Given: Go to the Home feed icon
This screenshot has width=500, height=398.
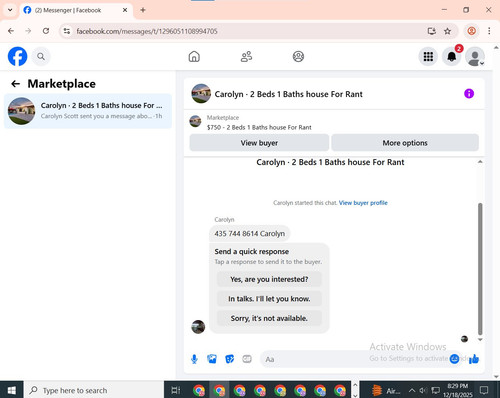Looking at the screenshot, I should click(x=194, y=57).
